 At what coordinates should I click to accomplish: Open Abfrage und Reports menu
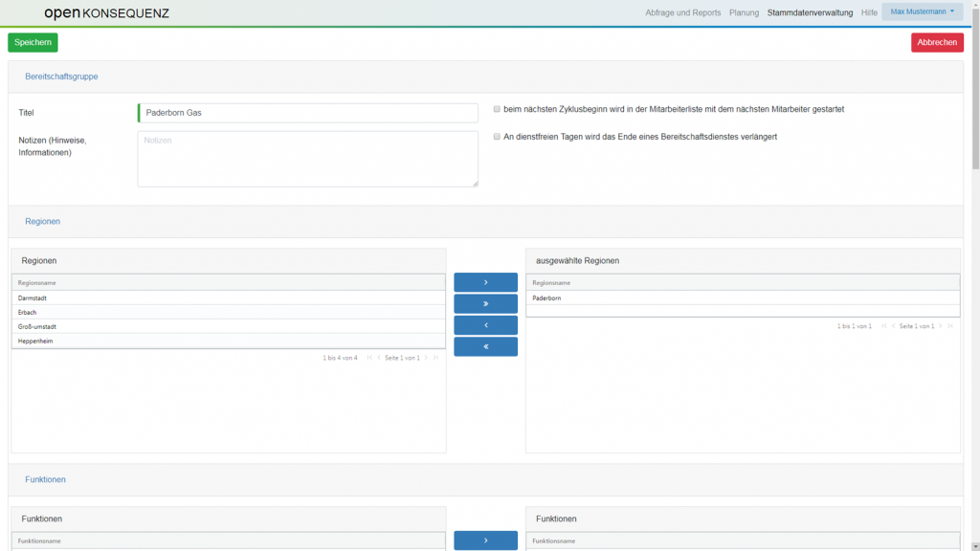pyautogui.click(x=682, y=12)
